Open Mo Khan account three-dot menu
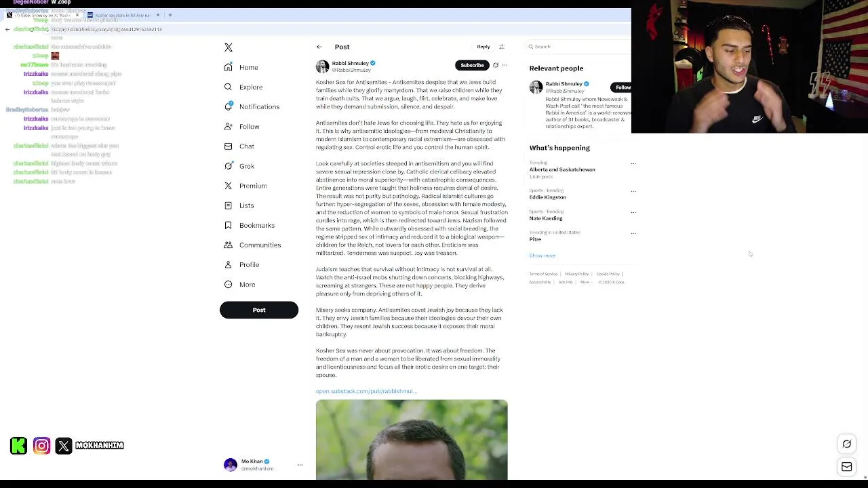The width and height of the screenshot is (868, 488). point(300,465)
